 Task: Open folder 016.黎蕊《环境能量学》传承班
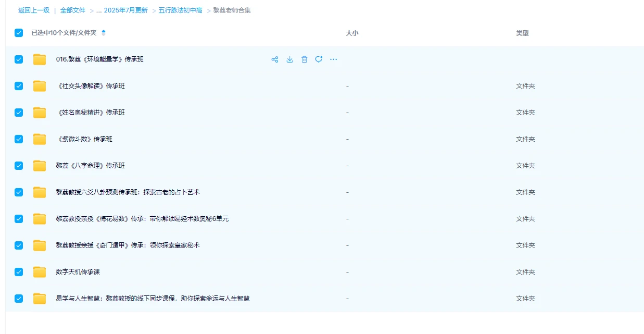pyautogui.click(x=100, y=59)
